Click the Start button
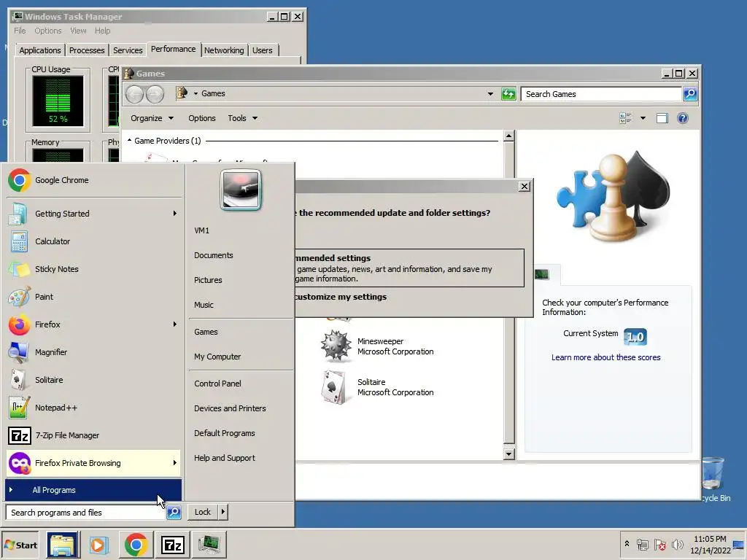Screen dimensions: 747x560 click(20, 545)
